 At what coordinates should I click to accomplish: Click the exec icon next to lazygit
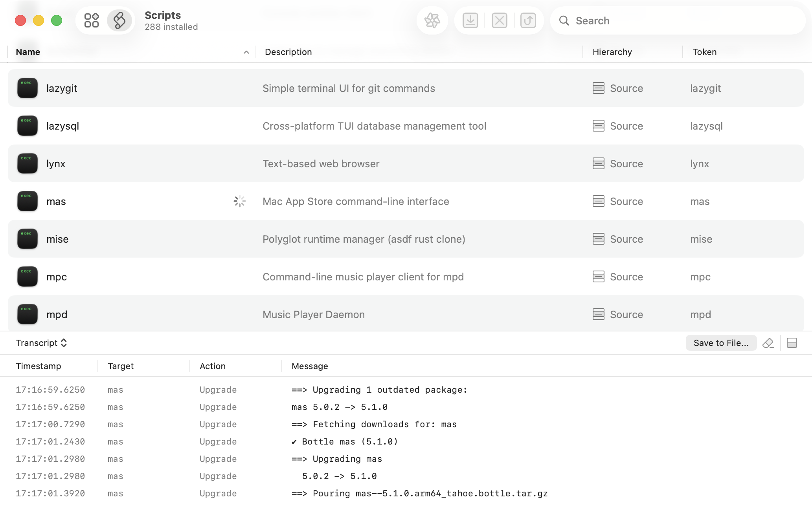click(27, 88)
